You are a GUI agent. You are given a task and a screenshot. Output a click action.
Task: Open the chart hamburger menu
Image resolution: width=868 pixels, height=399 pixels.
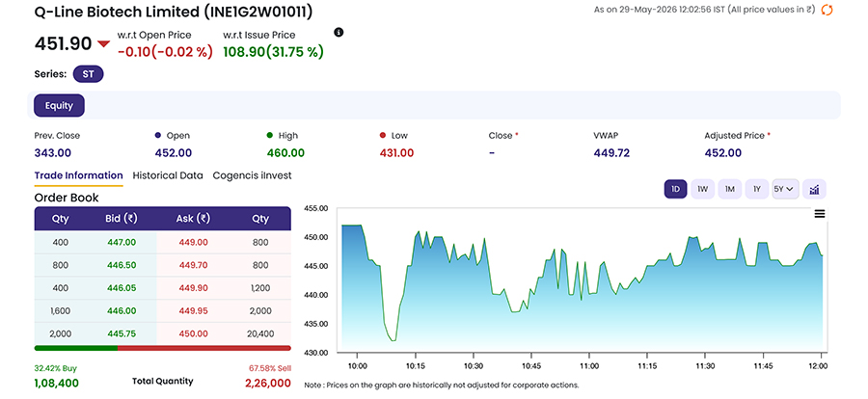coord(820,214)
